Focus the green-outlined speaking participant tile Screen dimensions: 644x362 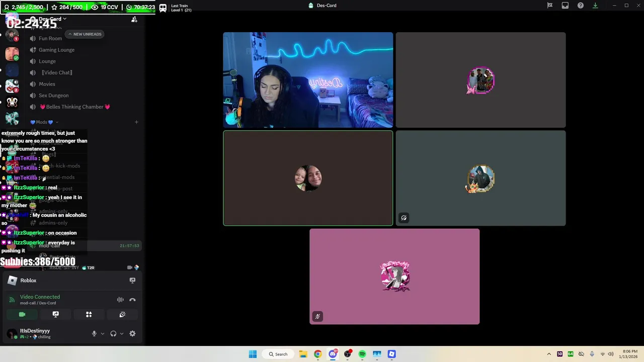click(x=308, y=178)
